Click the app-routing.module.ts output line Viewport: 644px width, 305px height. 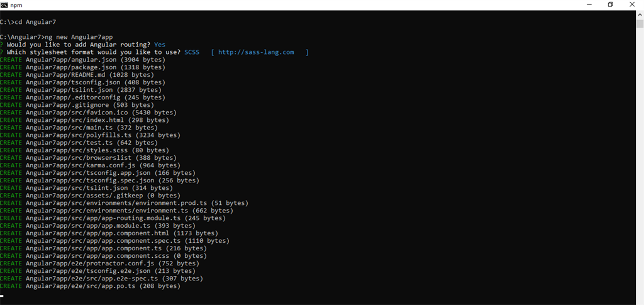pos(113,218)
